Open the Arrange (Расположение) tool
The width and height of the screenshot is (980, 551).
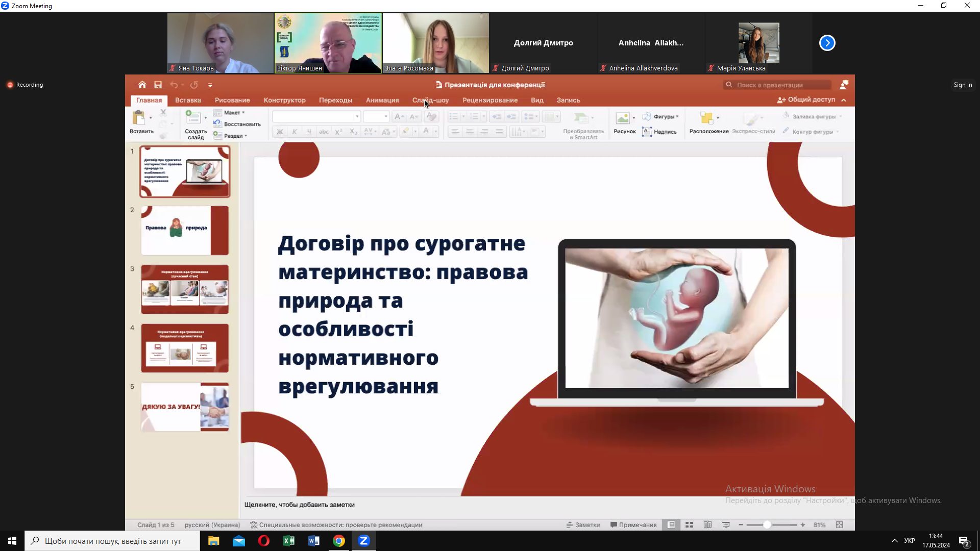click(x=706, y=118)
